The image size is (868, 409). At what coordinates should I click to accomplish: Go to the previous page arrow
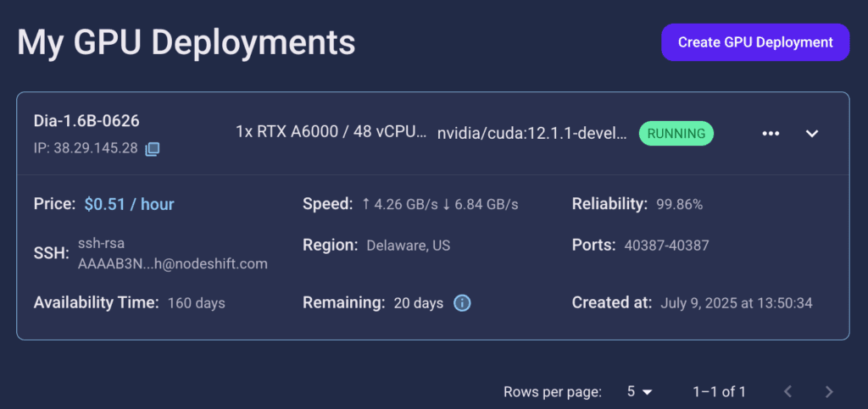788,392
